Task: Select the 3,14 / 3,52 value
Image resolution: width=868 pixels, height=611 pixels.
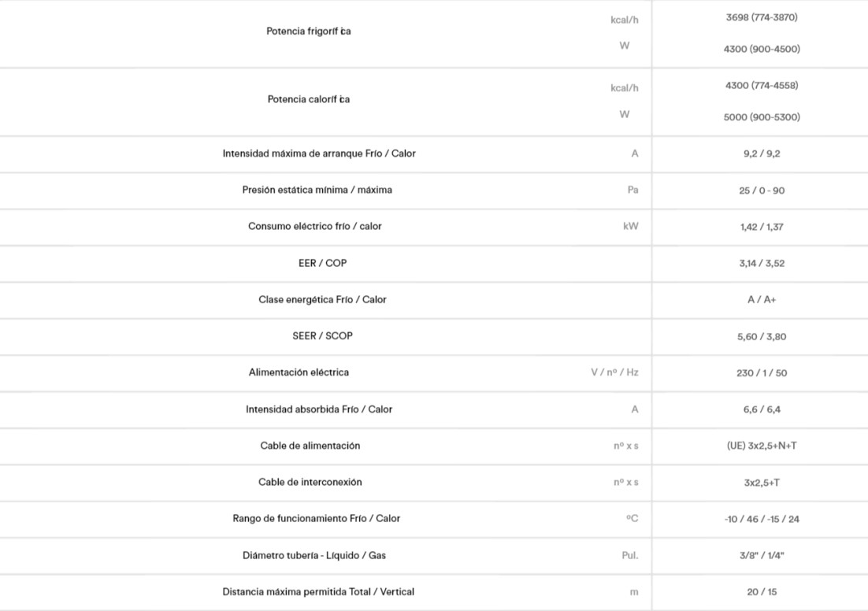Action: 762,264
